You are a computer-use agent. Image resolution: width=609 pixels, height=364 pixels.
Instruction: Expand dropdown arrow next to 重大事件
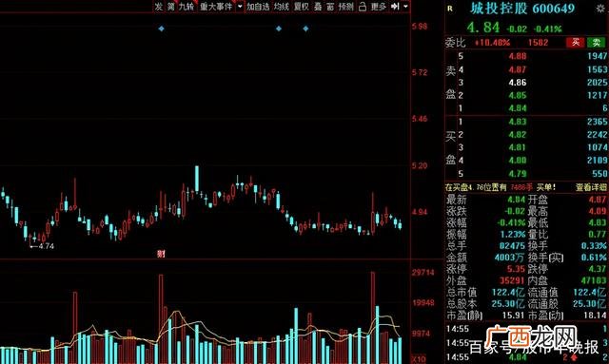coord(240,7)
